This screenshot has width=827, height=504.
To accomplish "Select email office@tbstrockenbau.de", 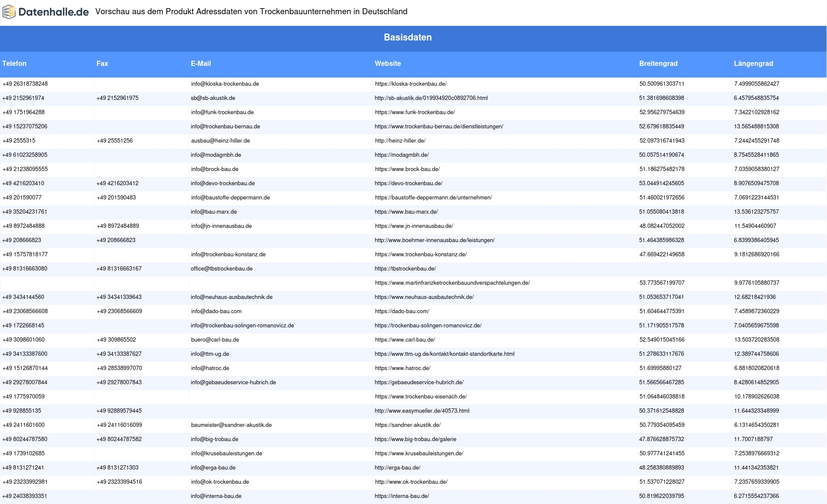I will (222, 269).
